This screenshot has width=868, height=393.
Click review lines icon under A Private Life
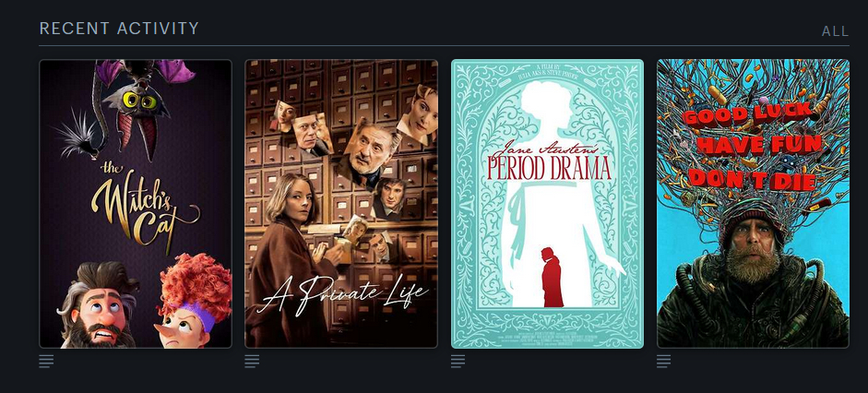tap(252, 362)
